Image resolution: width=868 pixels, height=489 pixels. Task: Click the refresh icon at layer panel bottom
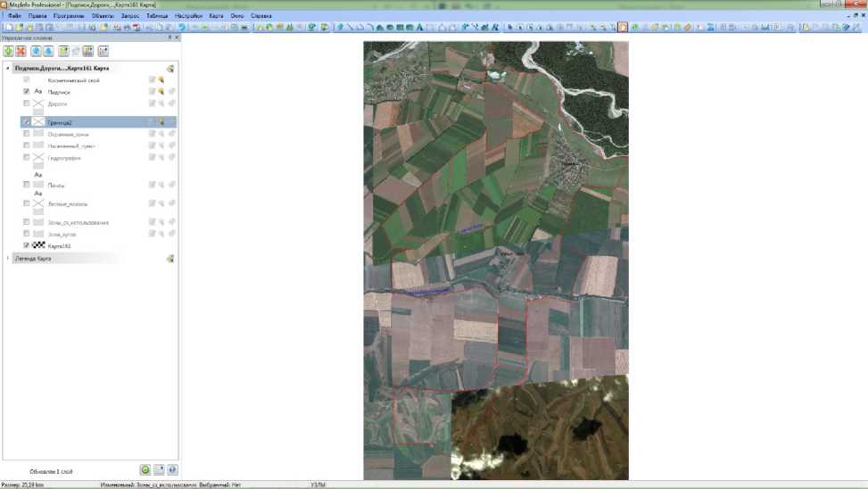(145, 469)
